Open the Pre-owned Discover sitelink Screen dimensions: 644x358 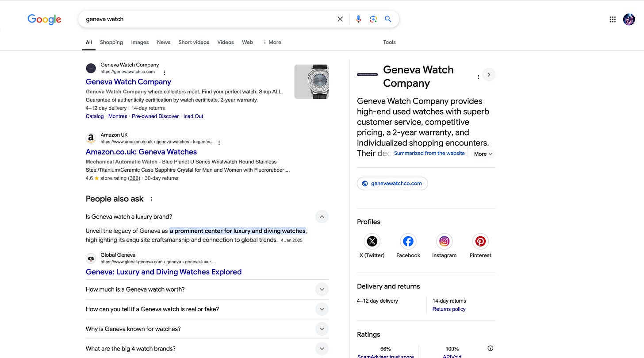(x=155, y=116)
